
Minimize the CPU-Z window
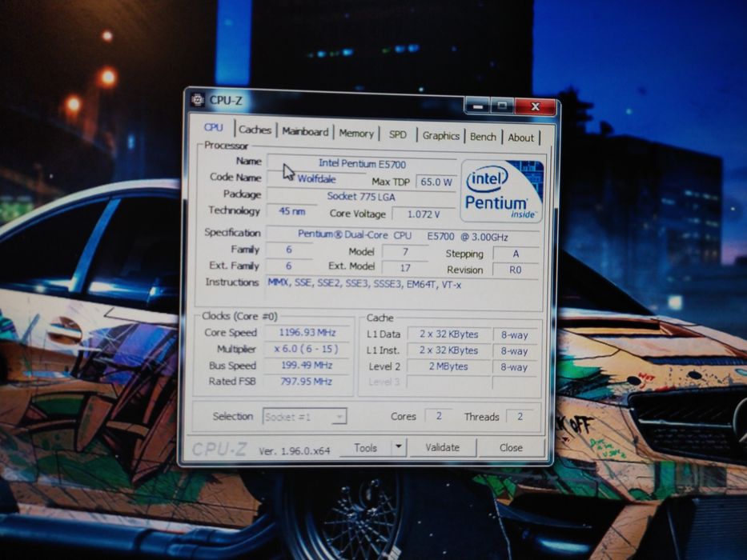coord(478,106)
